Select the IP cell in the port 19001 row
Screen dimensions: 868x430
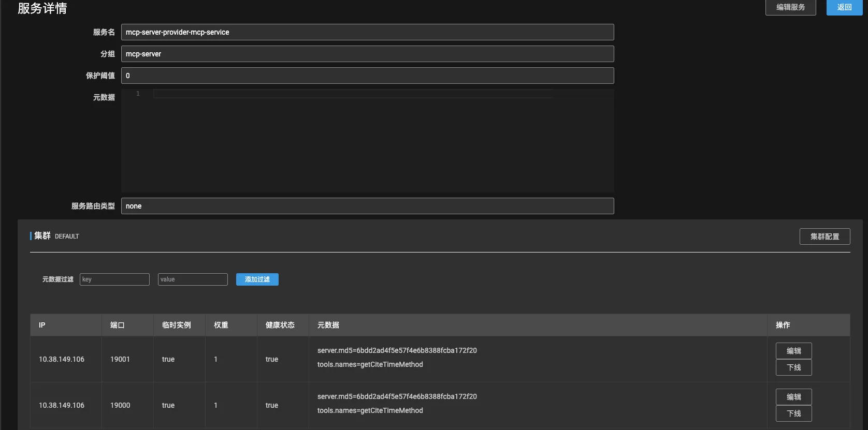pyautogui.click(x=62, y=359)
